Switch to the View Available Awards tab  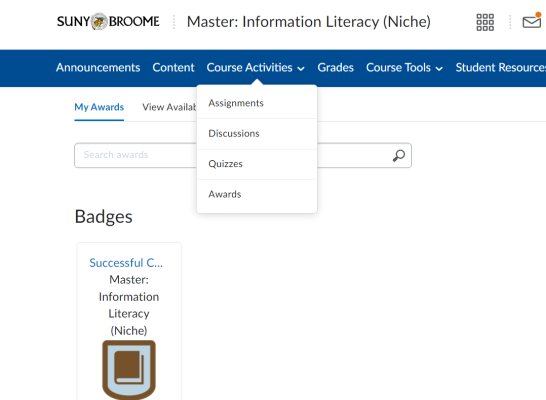tap(169, 107)
